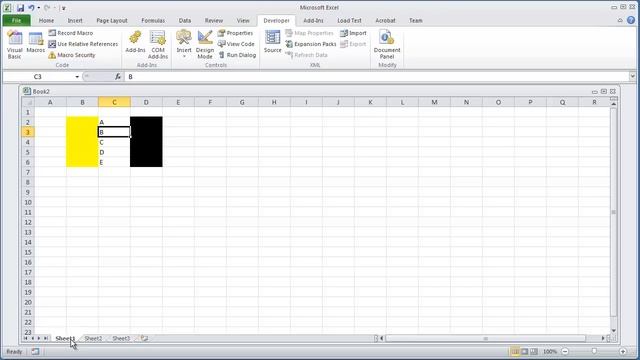
Task: Open the Add-Ins manager
Action: click(x=135, y=42)
